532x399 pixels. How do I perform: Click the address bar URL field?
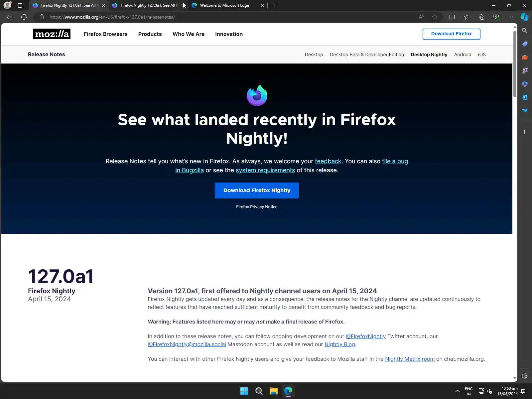(x=229, y=17)
